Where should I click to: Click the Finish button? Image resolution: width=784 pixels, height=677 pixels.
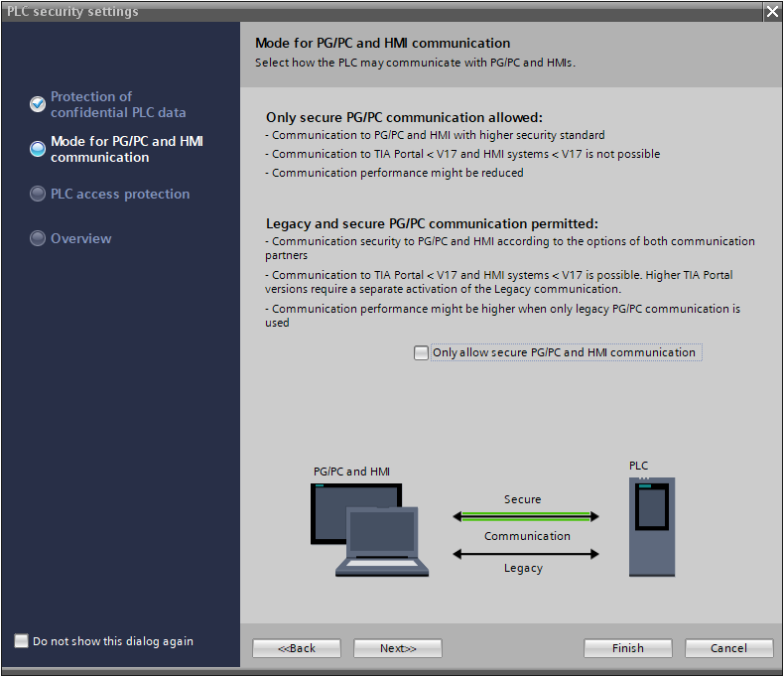pos(628,648)
